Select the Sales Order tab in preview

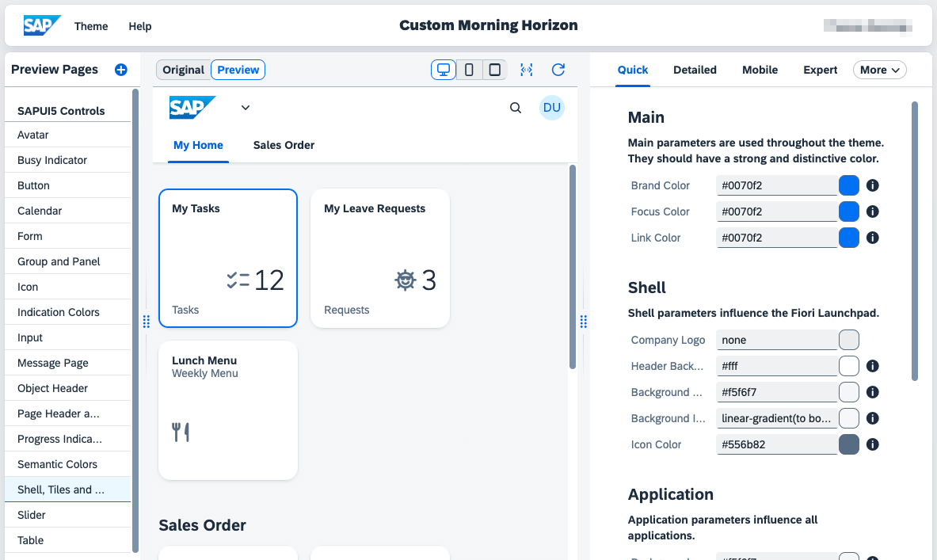pos(284,145)
